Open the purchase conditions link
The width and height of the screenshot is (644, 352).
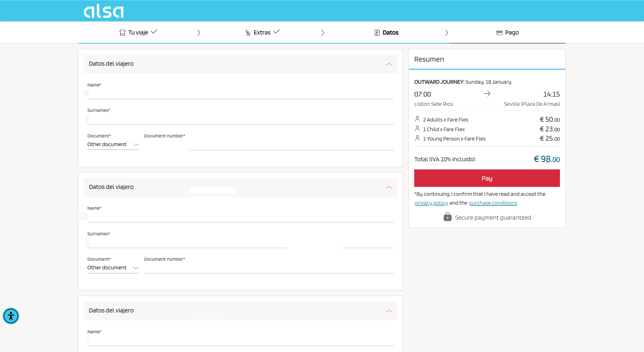pos(493,203)
